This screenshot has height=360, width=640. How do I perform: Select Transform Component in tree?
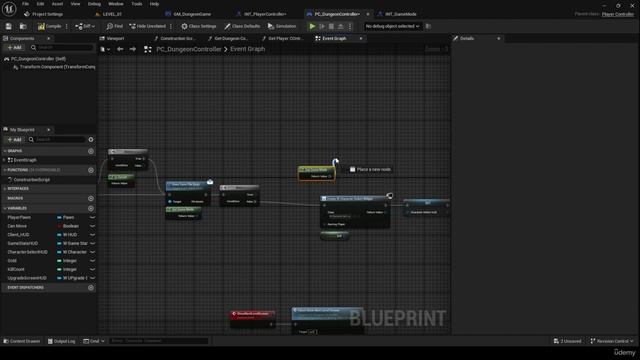(x=53, y=67)
